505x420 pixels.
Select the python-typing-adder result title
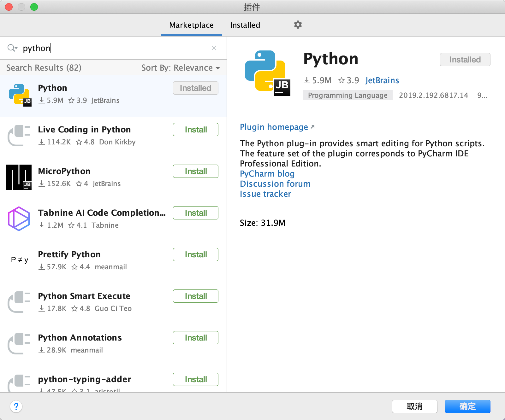(85, 379)
